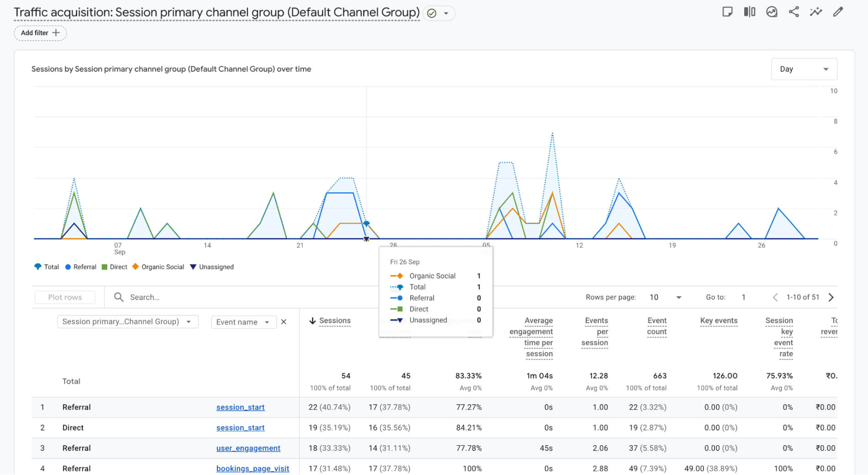
Task: Open the Rows per page dropdown
Action: [x=665, y=297]
